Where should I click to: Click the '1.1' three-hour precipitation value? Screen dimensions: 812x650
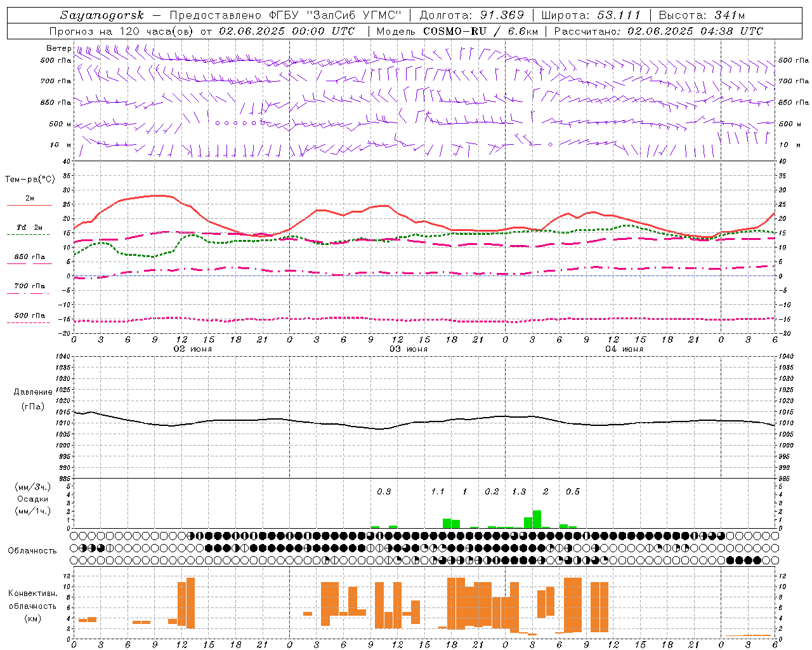coord(438,492)
